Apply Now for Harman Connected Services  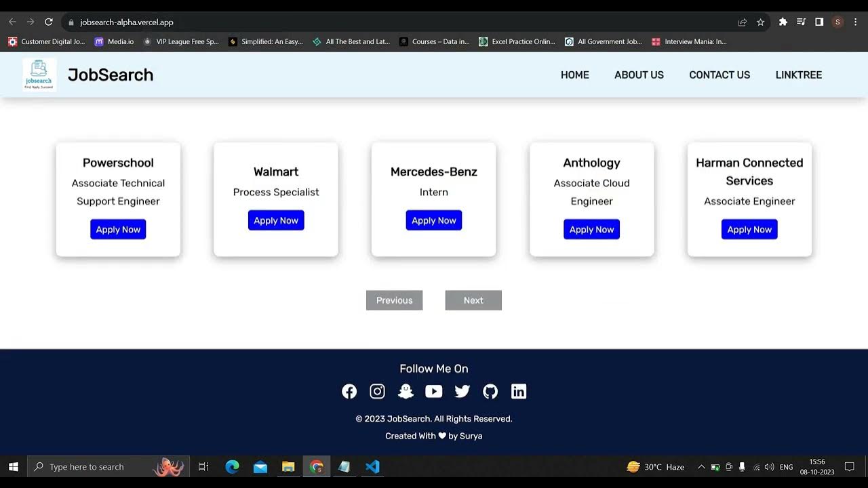[749, 229]
